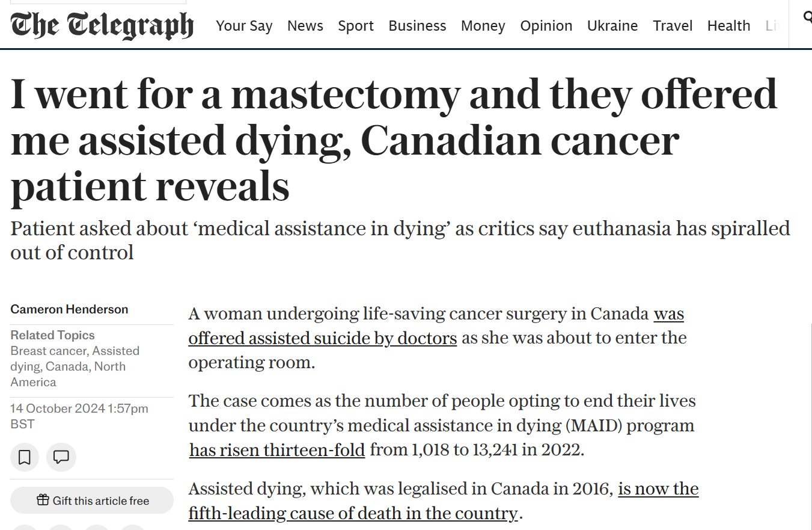Open the Money section
812x530 pixels.
click(x=483, y=26)
